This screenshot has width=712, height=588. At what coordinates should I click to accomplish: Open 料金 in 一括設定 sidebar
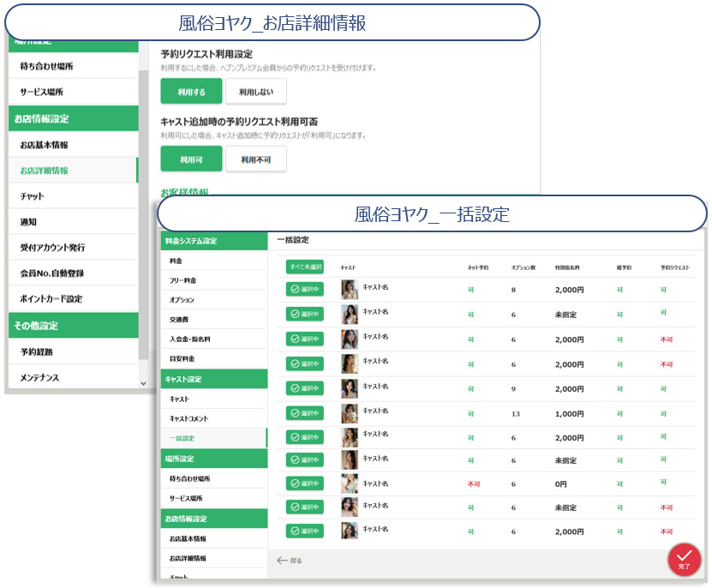tap(214, 261)
